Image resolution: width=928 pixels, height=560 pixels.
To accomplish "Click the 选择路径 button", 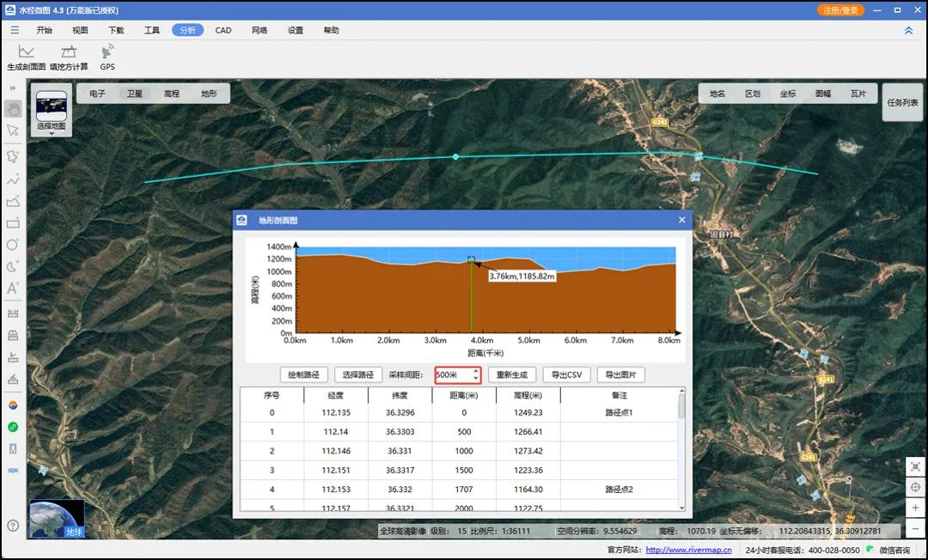I will pyautogui.click(x=358, y=374).
